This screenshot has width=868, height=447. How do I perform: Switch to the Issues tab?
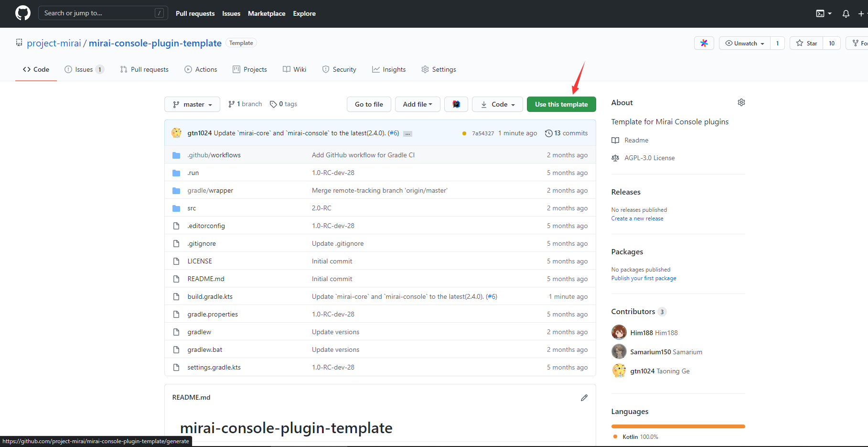(x=84, y=69)
